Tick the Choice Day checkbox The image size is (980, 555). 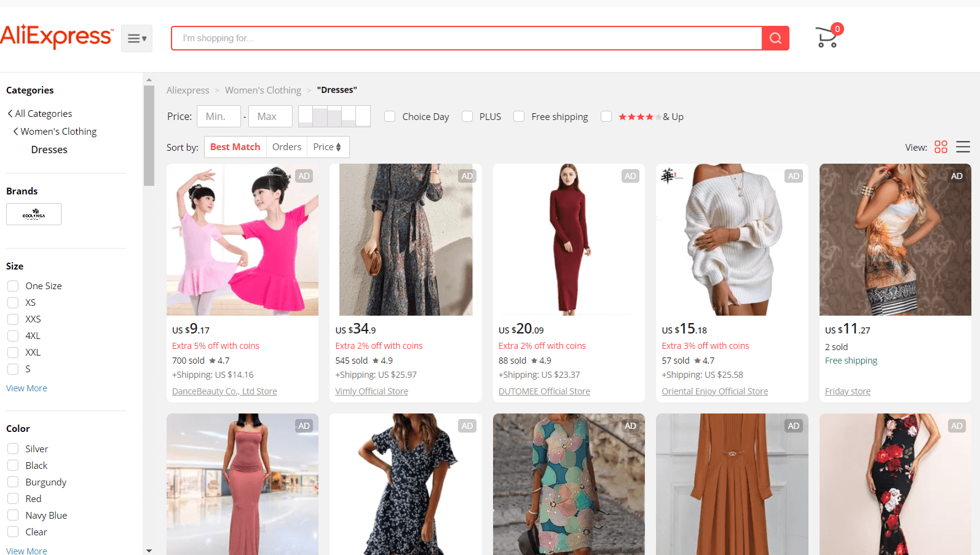click(390, 116)
